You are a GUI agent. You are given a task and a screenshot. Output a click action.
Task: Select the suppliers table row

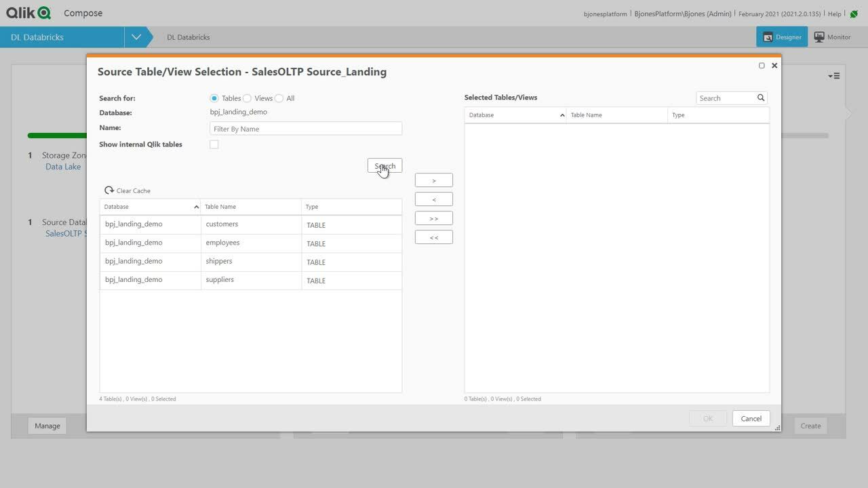tap(251, 280)
